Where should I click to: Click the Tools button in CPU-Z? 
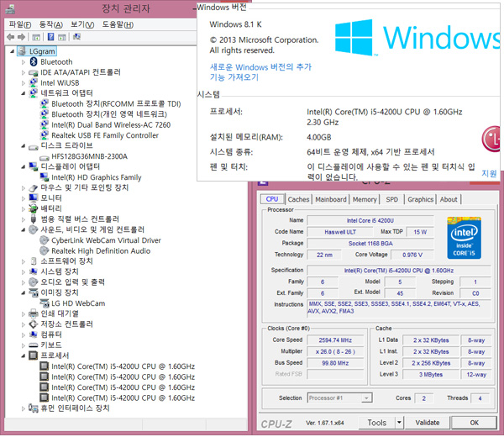click(x=376, y=423)
